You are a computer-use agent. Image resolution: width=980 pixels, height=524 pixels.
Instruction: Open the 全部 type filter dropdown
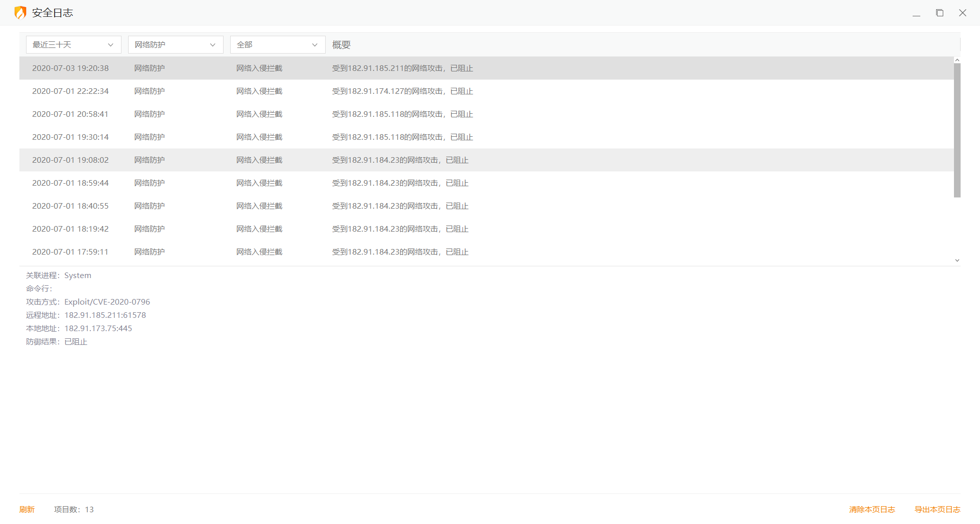[x=278, y=45]
